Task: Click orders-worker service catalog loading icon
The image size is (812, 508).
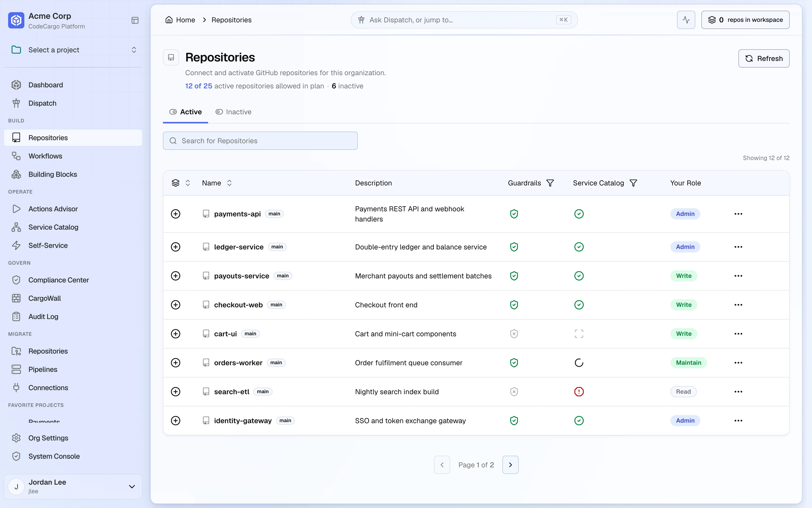Action: 579,362
